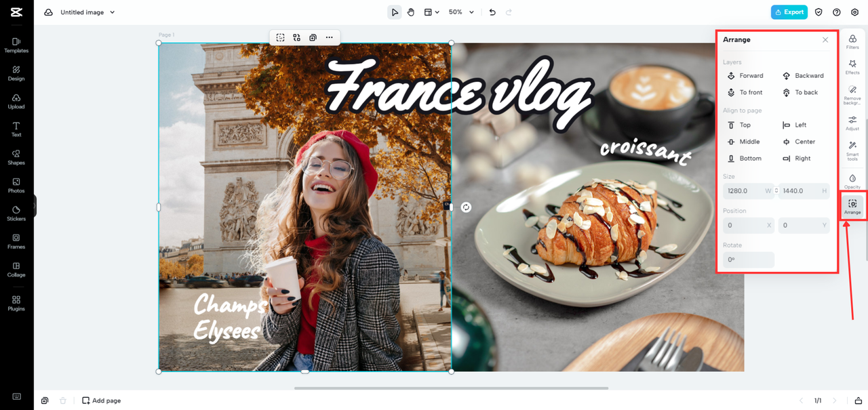Open the Upload panel
The width and height of the screenshot is (868, 410).
(x=16, y=102)
